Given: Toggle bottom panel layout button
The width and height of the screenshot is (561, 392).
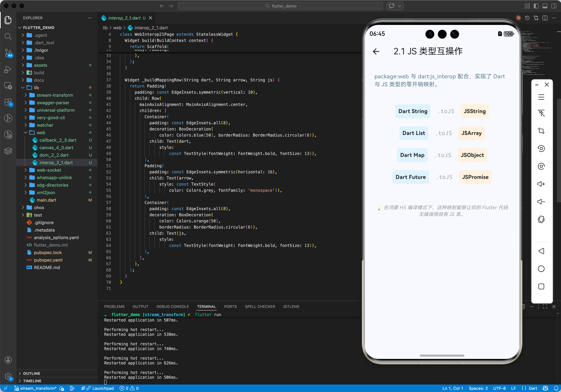Looking at the screenshot, I should [545, 6].
